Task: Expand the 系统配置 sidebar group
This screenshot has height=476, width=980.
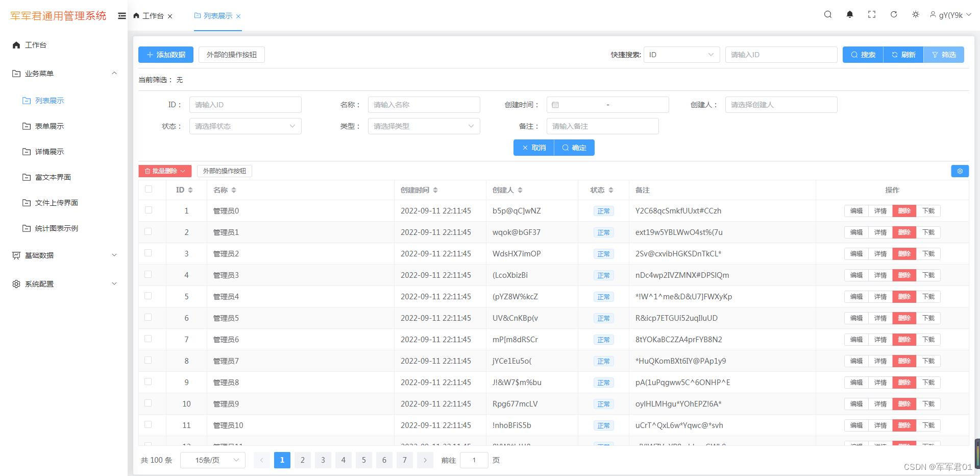Action: [x=64, y=284]
